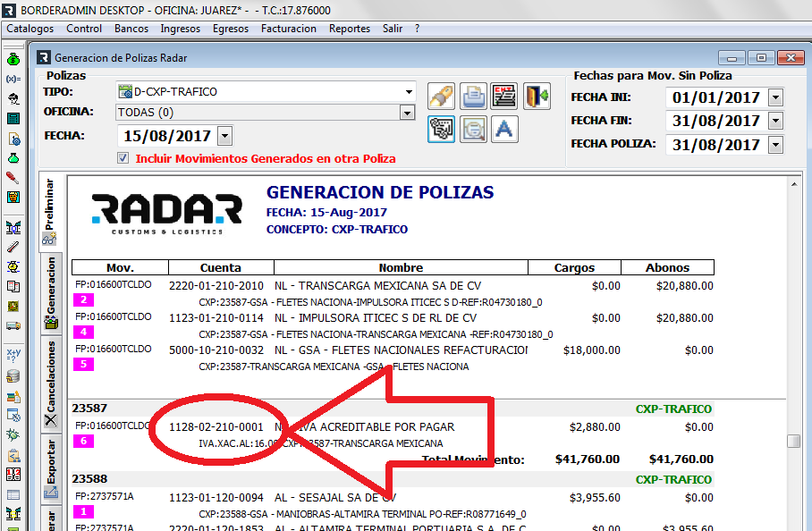Viewport: 812px width, 531px height.
Task: Open the Ingresos menu
Action: tap(181, 29)
